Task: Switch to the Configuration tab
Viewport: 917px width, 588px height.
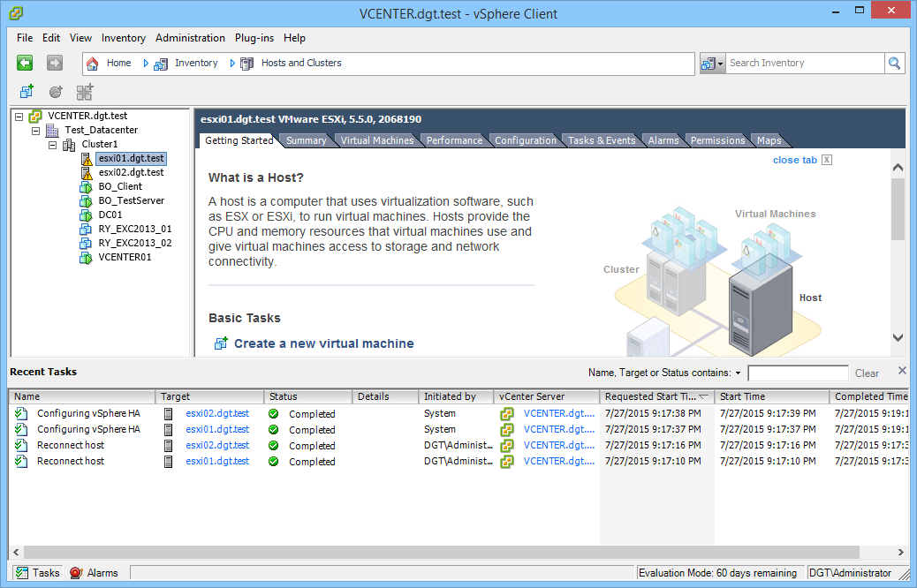Action: [x=526, y=141]
